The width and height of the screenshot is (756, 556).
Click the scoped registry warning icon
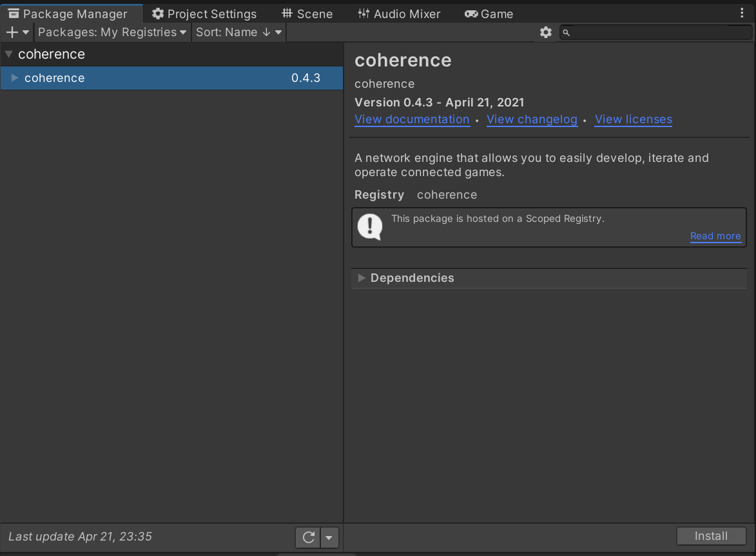(370, 227)
